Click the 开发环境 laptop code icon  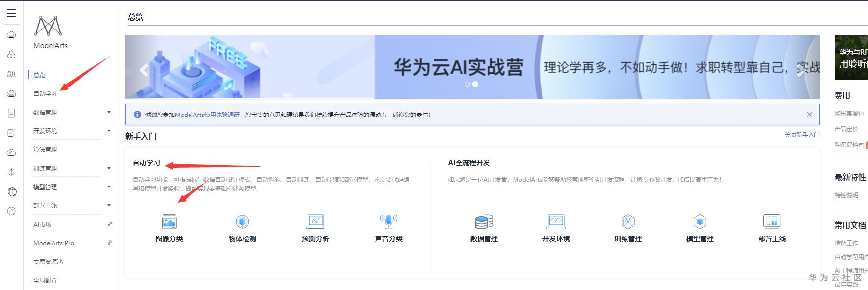click(556, 222)
